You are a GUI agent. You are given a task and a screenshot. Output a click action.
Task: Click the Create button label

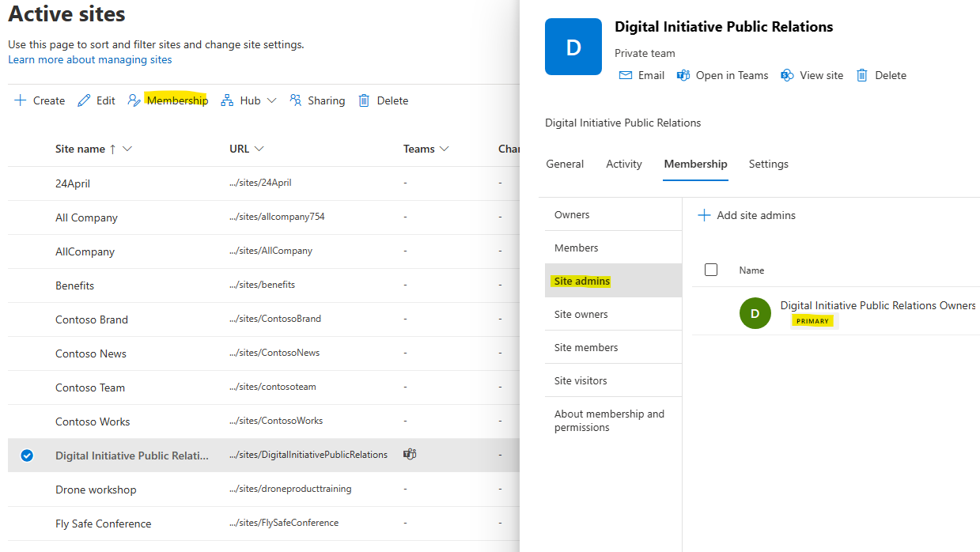(x=49, y=100)
